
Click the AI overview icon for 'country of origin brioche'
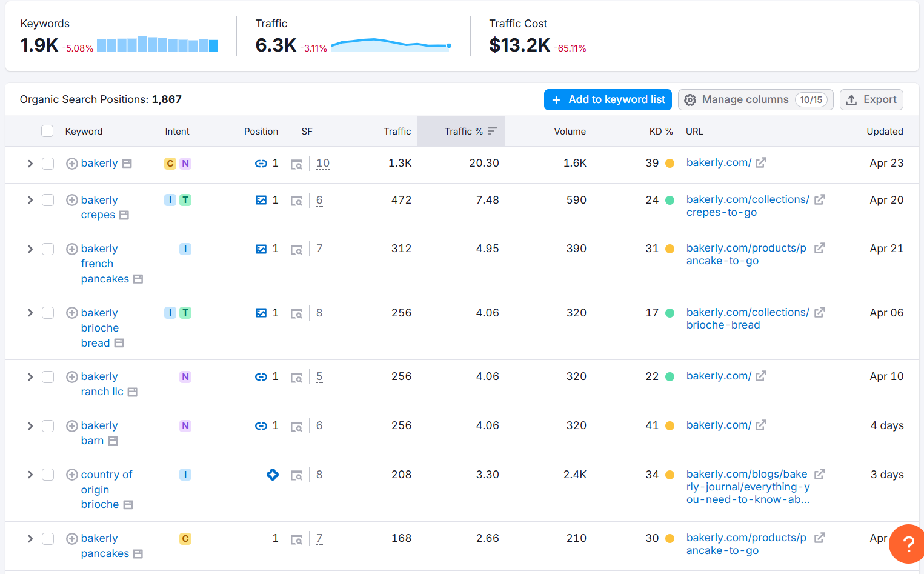click(x=273, y=475)
